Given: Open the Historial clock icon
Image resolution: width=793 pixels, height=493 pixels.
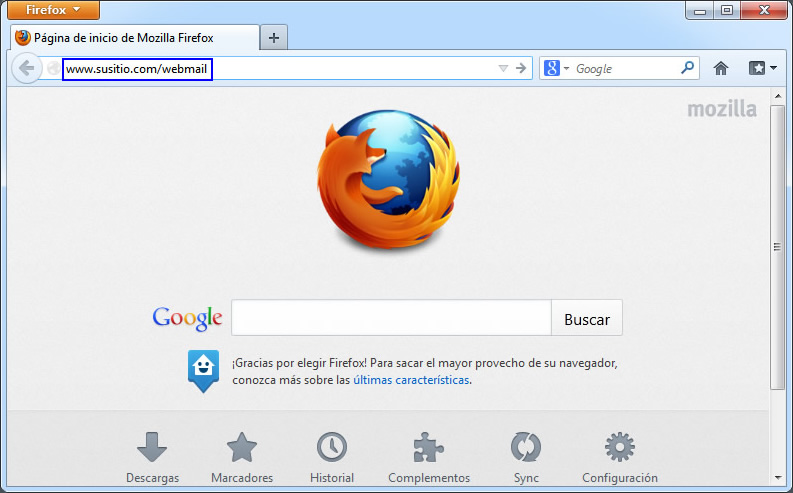Looking at the screenshot, I should pos(332,448).
